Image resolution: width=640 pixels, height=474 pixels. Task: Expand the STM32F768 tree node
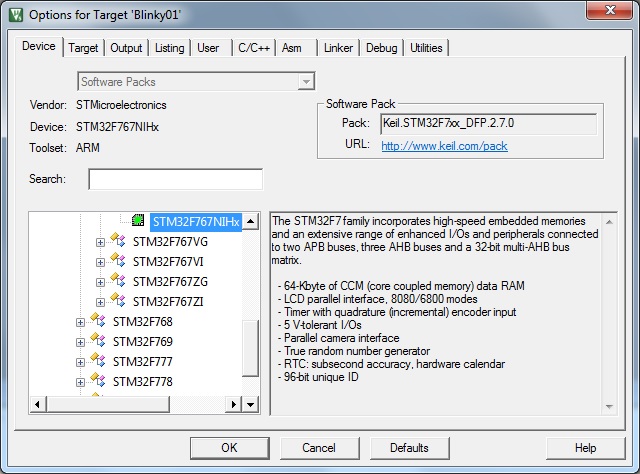pos(80,323)
